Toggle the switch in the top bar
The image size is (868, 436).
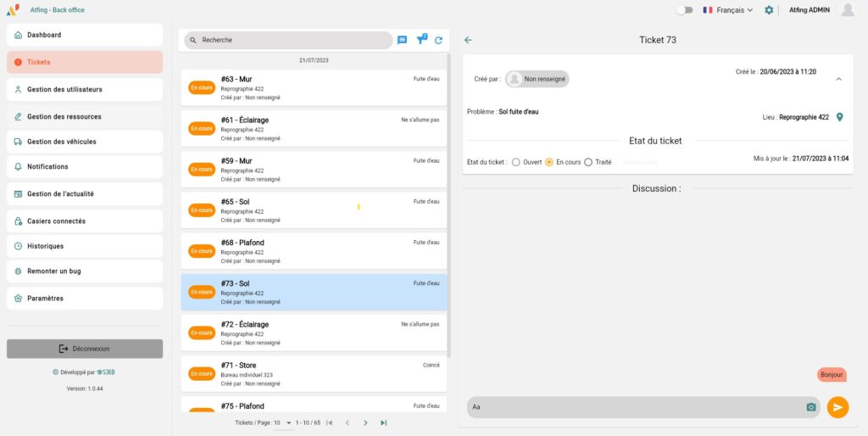[684, 10]
